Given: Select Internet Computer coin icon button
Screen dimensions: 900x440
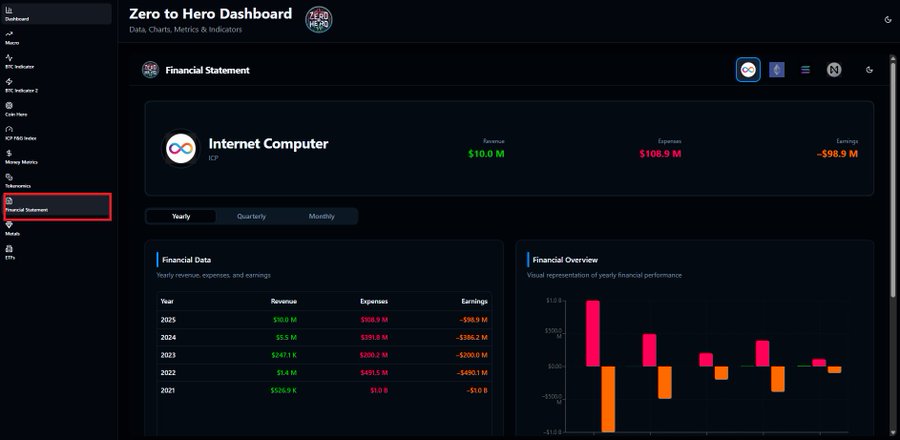Looking at the screenshot, I should (748, 70).
